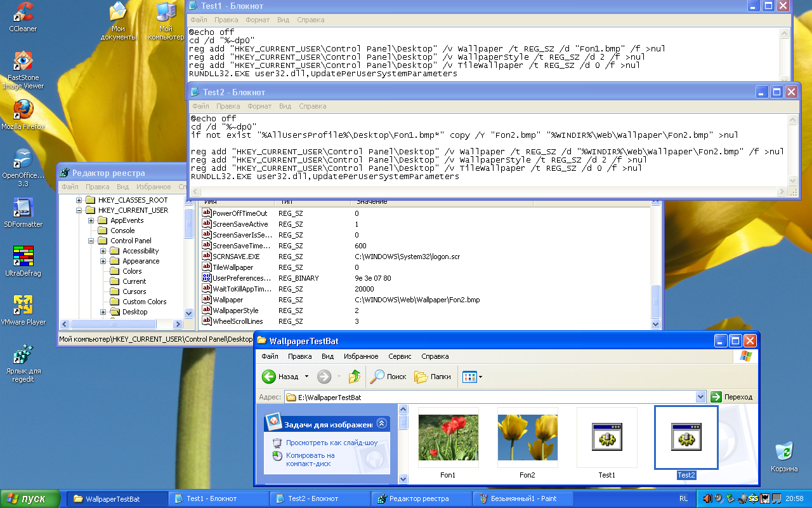812x508 pixels.
Task: Launch Mozilla Firefox desktop icon
Action: pyautogui.click(x=23, y=110)
